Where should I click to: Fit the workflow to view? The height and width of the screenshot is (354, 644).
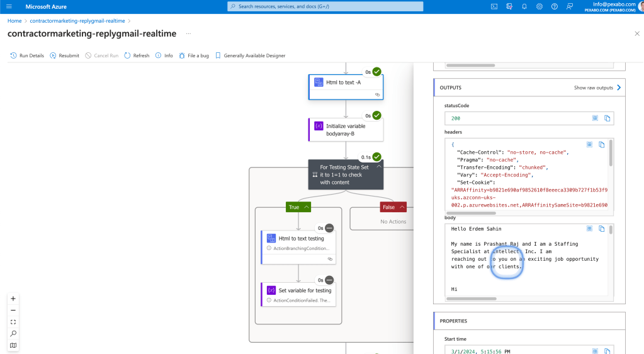click(13, 322)
